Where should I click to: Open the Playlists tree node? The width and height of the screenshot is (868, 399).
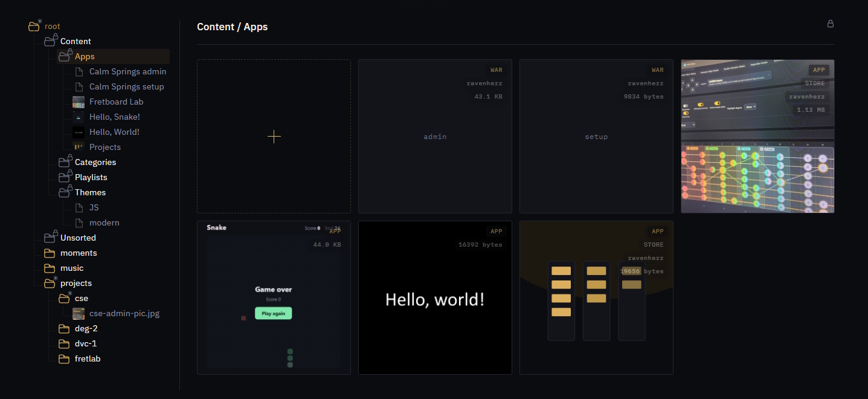point(91,177)
